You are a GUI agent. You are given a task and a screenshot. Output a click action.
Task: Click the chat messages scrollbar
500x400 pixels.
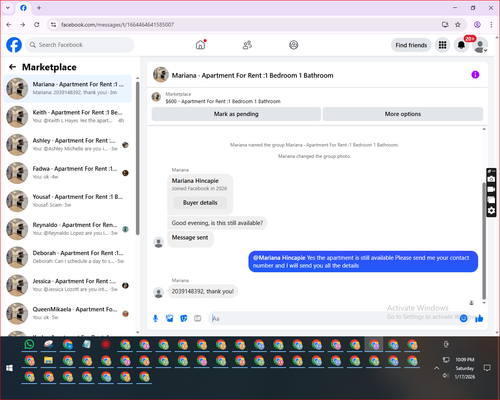click(484, 240)
